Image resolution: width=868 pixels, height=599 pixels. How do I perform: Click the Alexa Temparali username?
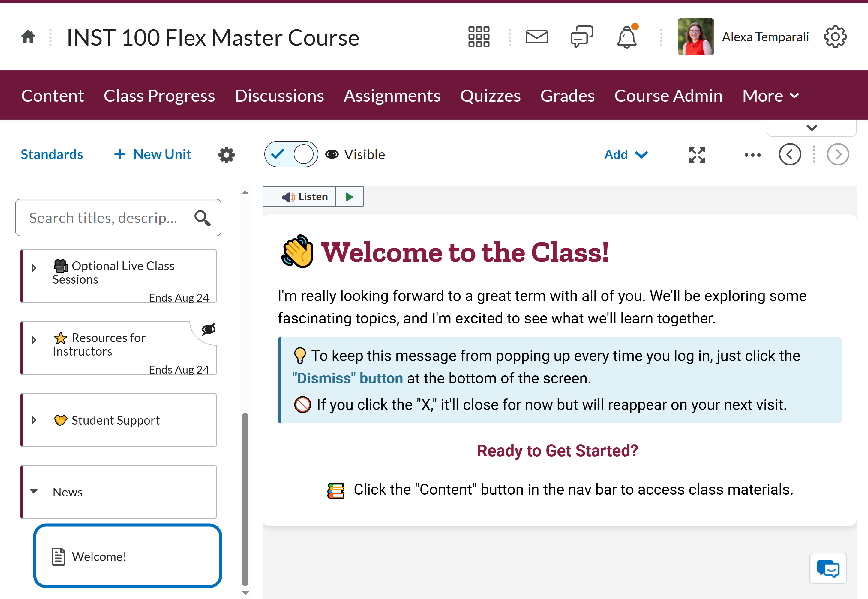[765, 37]
